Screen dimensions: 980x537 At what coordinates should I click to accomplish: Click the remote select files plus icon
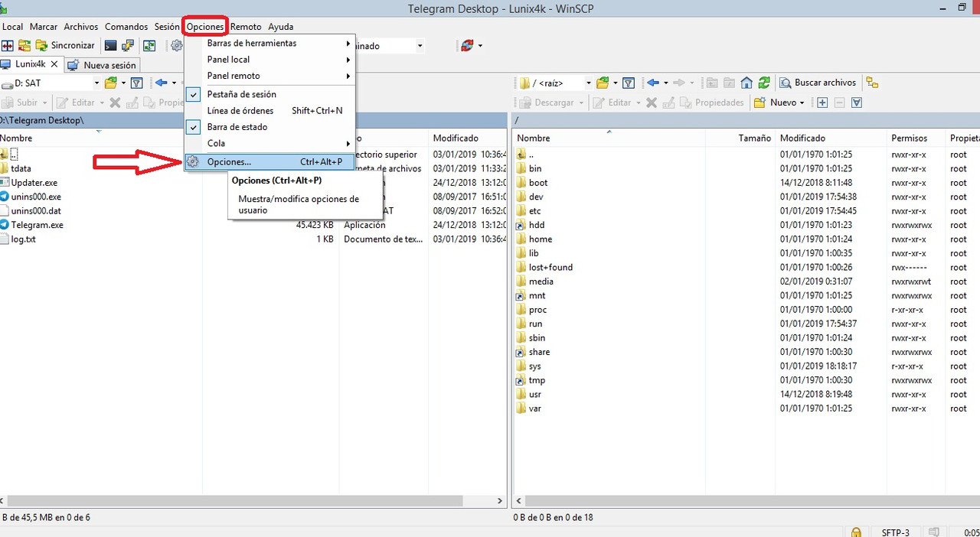point(822,103)
